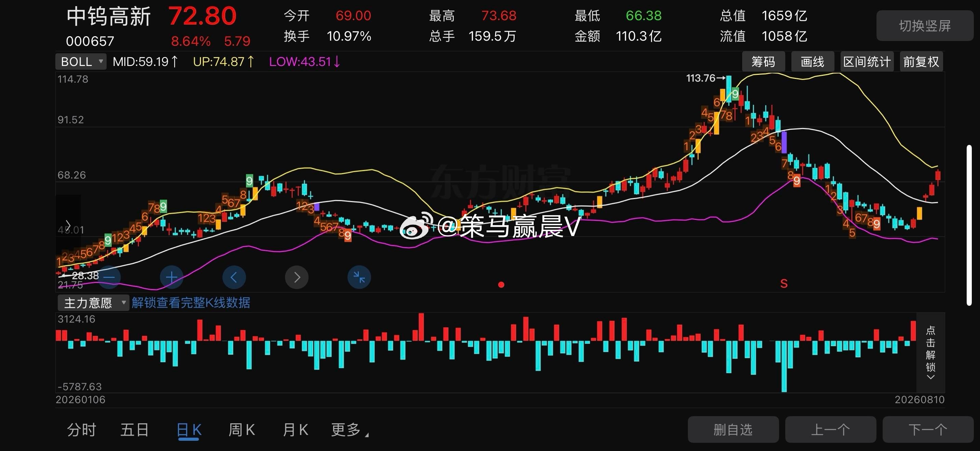This screenshot has width=980, height=451.
Task: Tap 切换竖屏 to switch to portrait
Action: [925, 26]
